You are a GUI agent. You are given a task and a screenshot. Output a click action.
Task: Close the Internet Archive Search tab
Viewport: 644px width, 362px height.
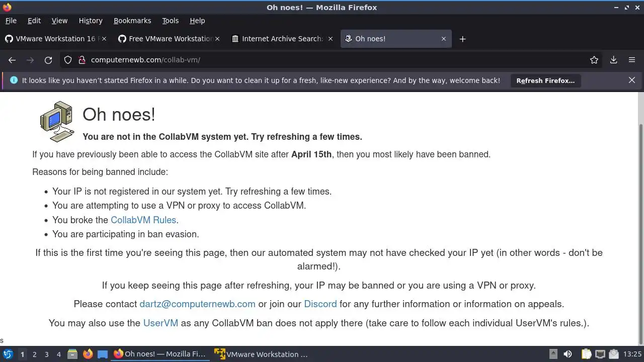[x=331, y=39]
